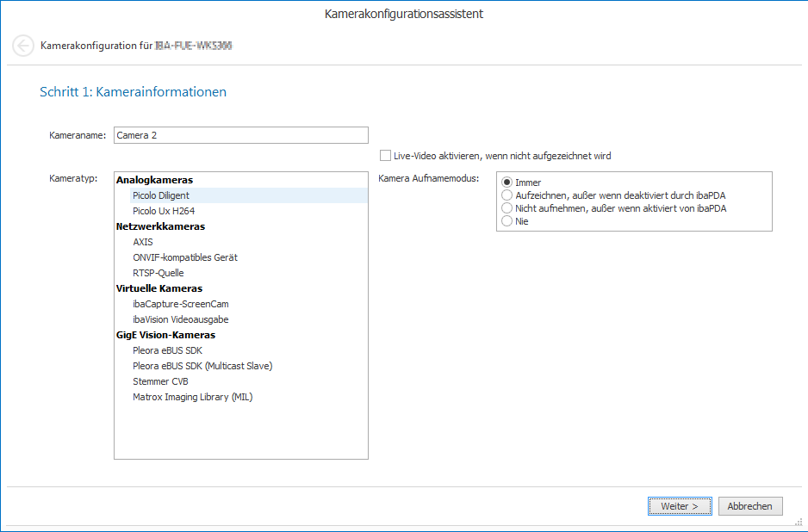
Task: Click the Analogkameras group header
Action: tap(154, 180)
